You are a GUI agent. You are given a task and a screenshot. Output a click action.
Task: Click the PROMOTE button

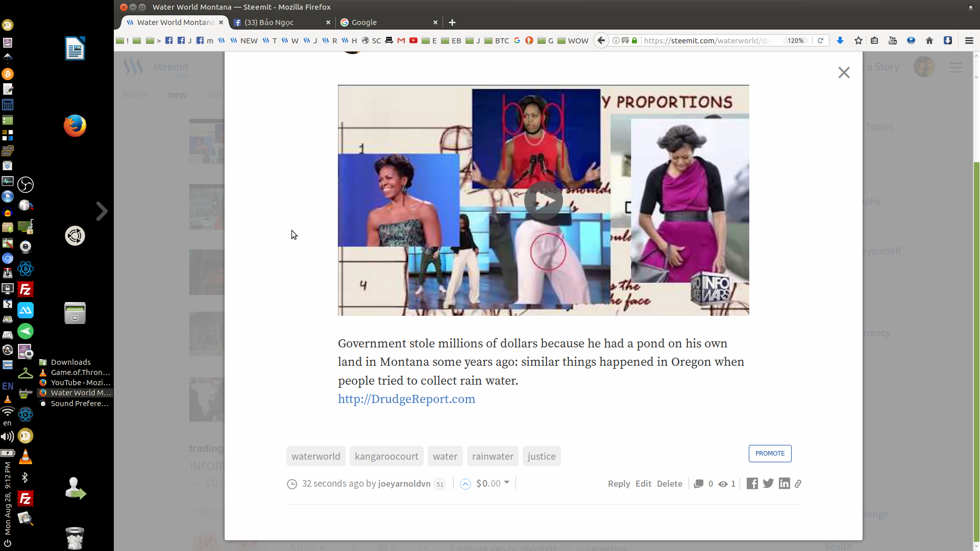coord(770,453)
